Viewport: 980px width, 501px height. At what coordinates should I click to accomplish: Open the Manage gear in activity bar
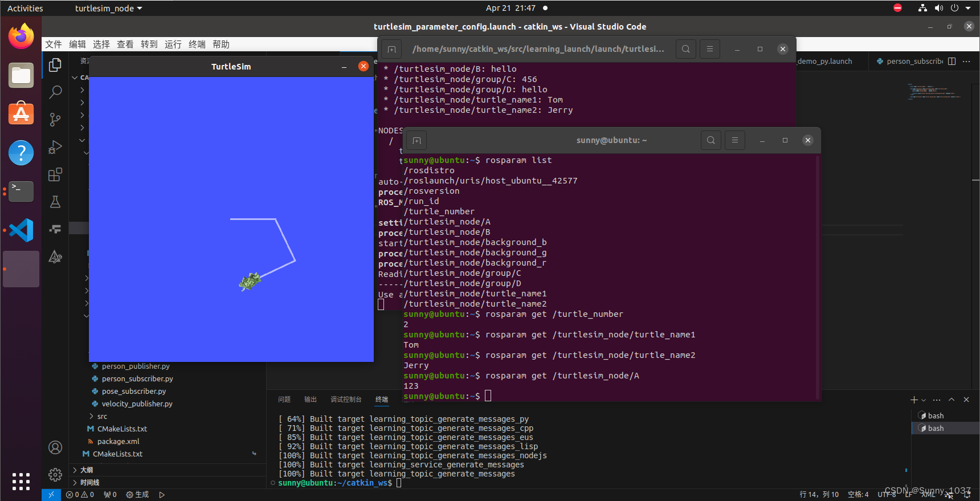[x=55, y=474]
